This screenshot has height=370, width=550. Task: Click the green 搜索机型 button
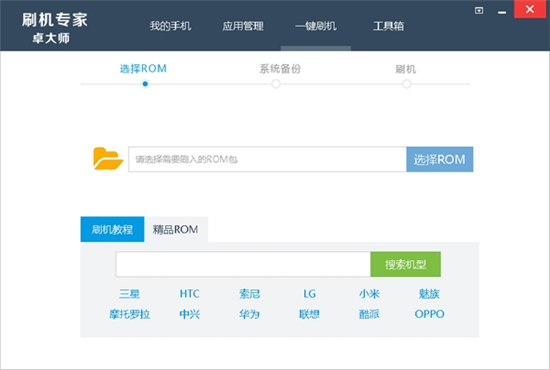(405, 264)
